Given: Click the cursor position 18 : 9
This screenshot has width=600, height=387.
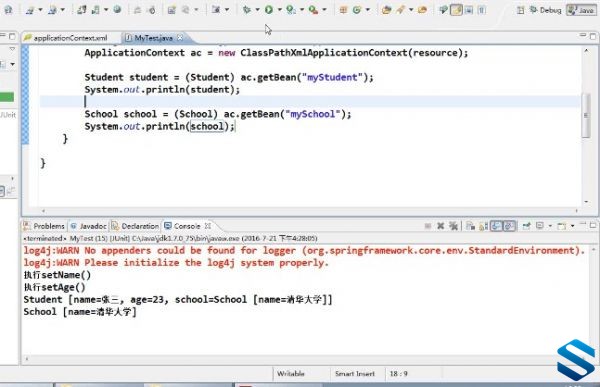Looking at the screenshot, I should click(398, 374).
